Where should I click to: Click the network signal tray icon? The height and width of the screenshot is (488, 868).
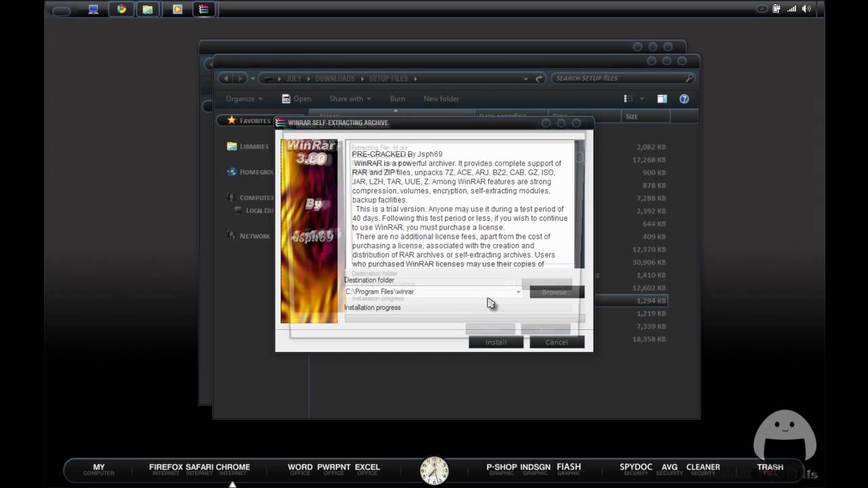point(791,9)
